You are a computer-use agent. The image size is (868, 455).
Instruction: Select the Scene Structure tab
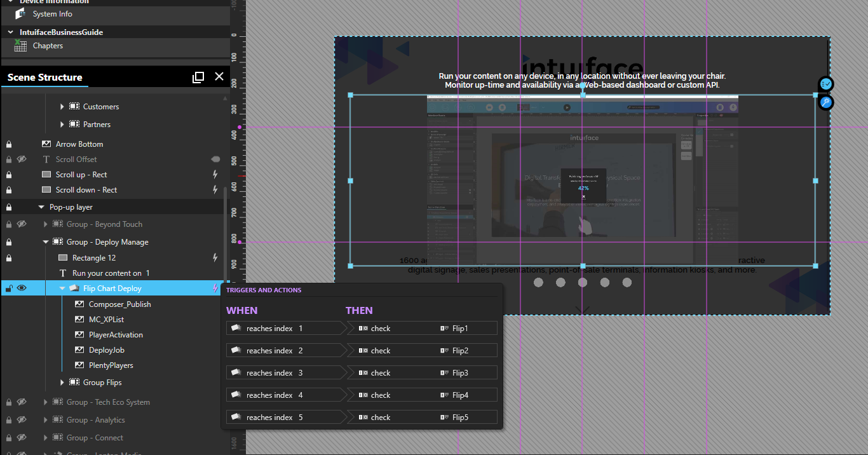(x=44, y=77)
